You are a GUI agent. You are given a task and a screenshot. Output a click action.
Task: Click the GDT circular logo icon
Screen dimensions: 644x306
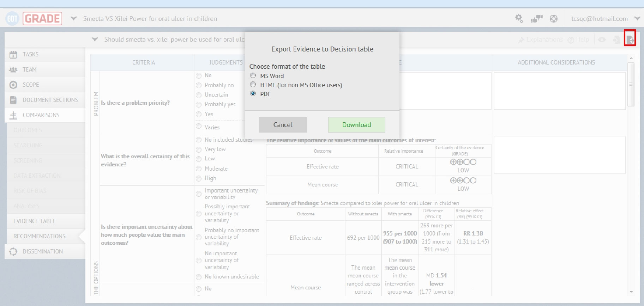point(12,19)
